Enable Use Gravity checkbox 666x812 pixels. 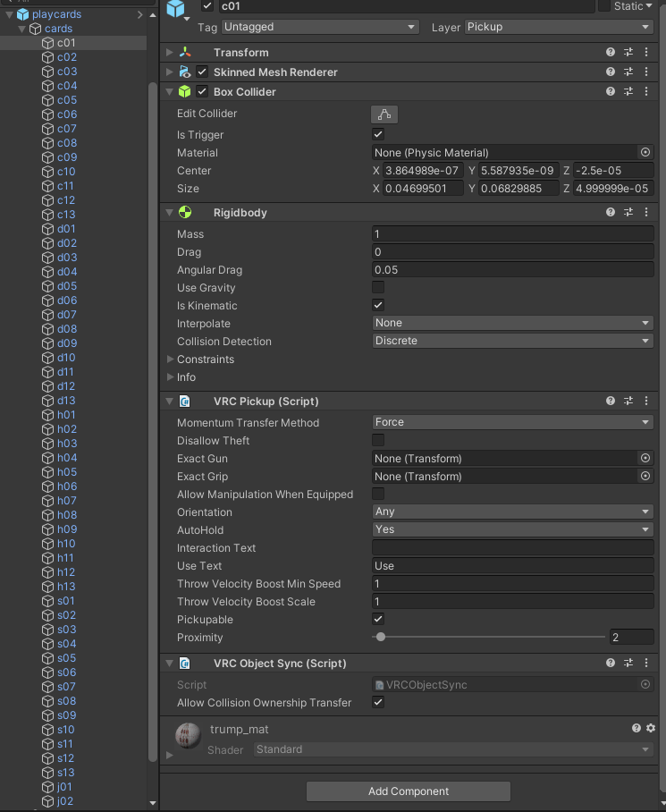click(x=378, y=287)
